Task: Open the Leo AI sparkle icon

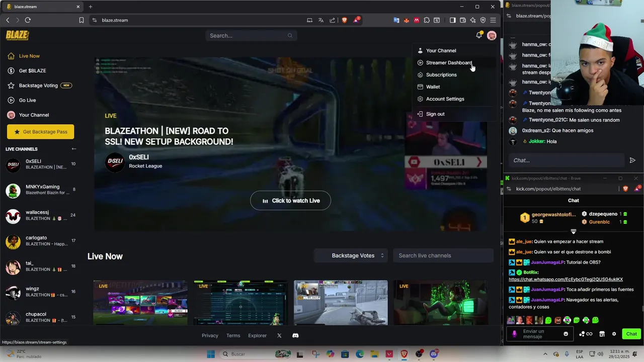Action: coord(473,20)
